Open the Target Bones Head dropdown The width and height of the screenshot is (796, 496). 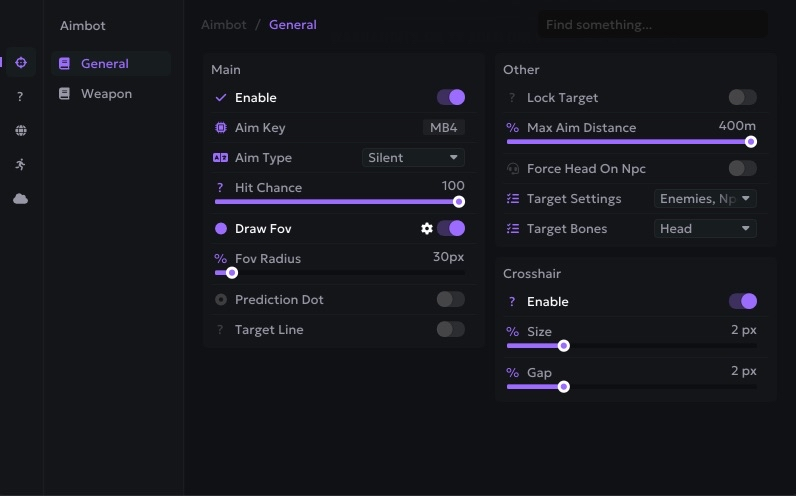pyautogui.click(x=705, y=229)
